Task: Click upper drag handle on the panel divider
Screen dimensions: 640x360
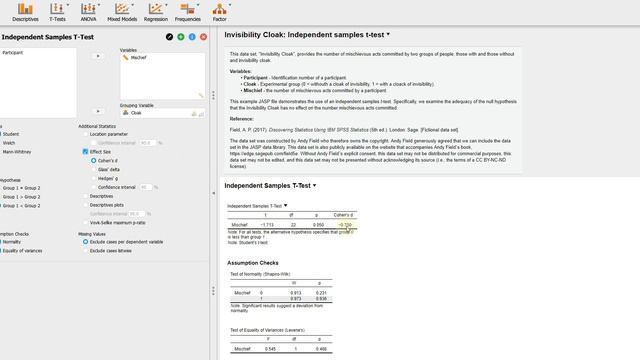Action: (x=213, y=96)
